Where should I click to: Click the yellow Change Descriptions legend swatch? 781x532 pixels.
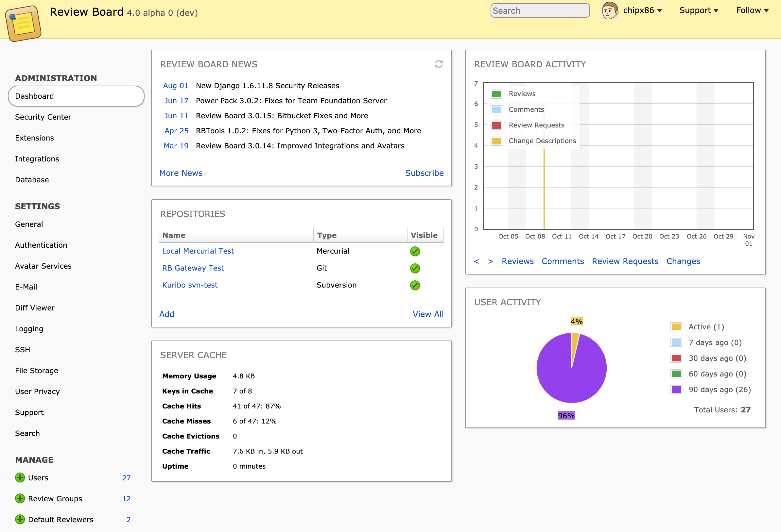click(496, 141)
